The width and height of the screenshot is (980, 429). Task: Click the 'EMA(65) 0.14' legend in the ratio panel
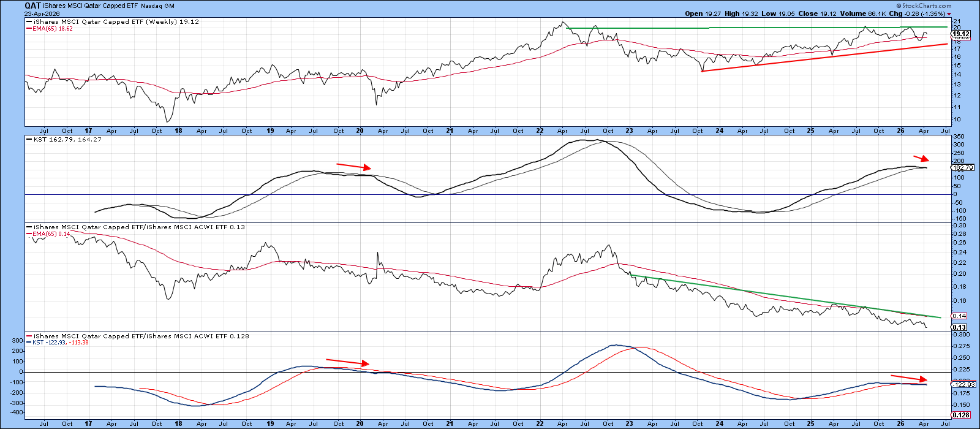[x=50, y=233]
